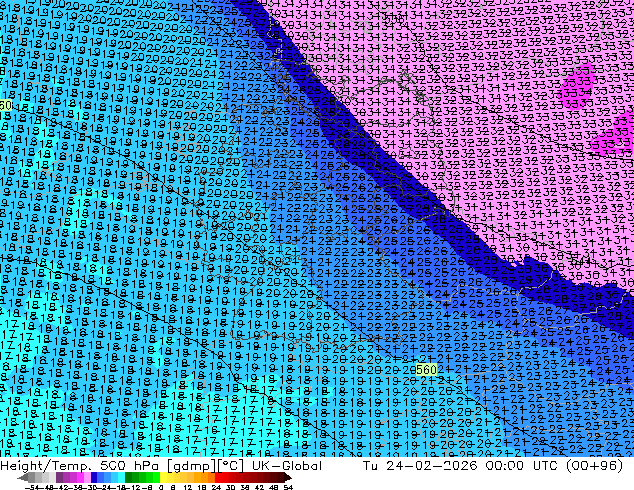
Task: Click the '560' contour label in the lower map
Action: 426,370
